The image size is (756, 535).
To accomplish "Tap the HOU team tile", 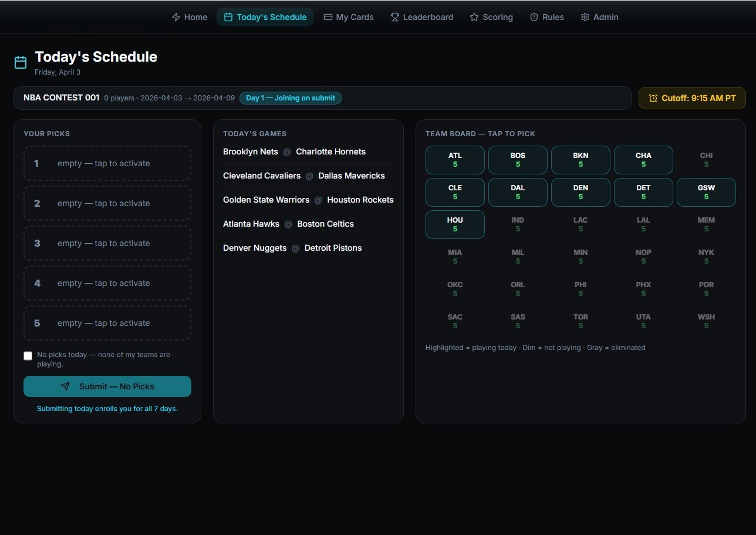I will (x=455, y=224).
